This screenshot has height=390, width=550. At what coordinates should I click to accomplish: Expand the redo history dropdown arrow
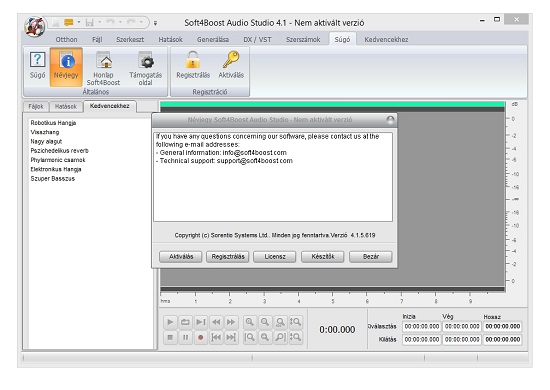141,22
